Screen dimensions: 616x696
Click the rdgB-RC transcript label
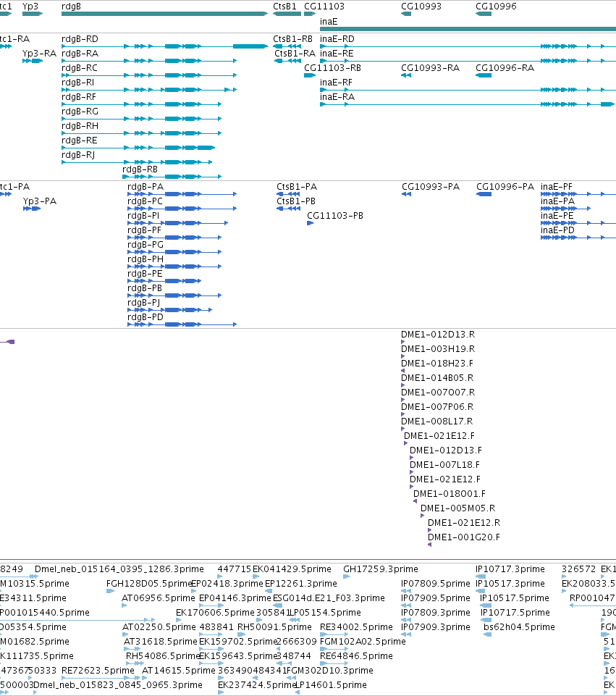pyautogui.click(x=80, y=68)
